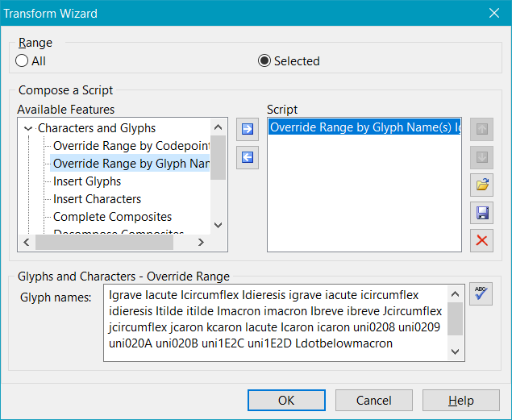Screen dimensions: 512x420
Task: Open Help for Transform Wizard
Action: (461, 400)
